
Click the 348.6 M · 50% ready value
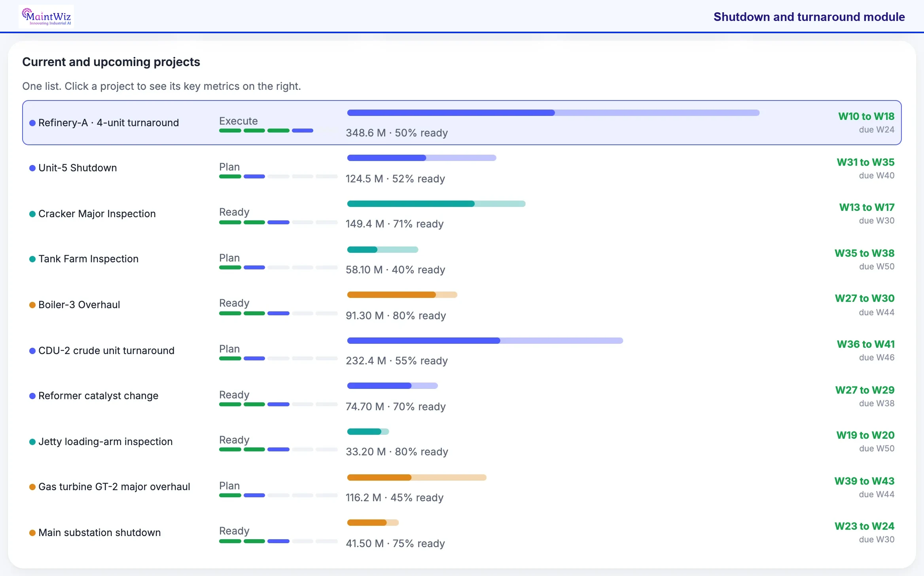pyautogui.click(x=397, y=133)
